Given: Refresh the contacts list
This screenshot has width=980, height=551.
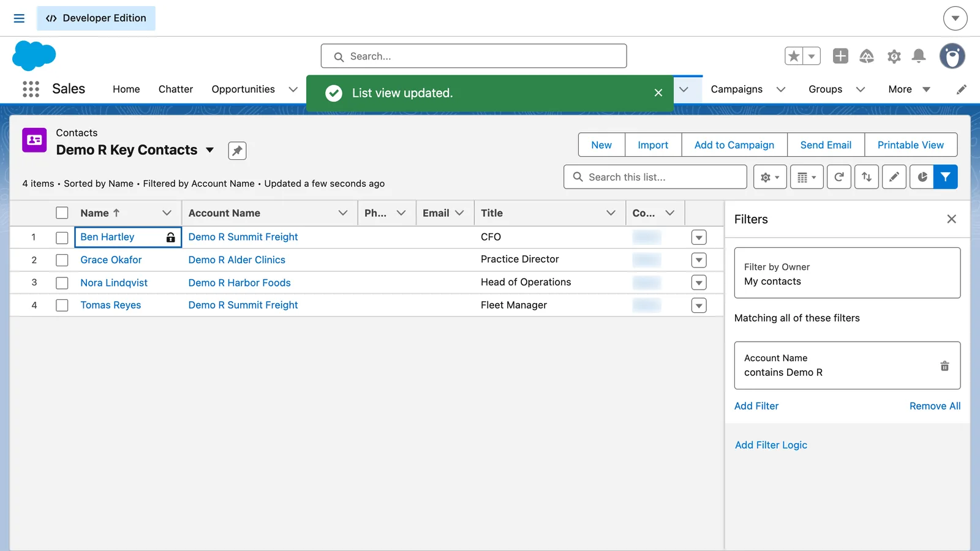Looking at the screenshot, I should (x=839, y=177).
